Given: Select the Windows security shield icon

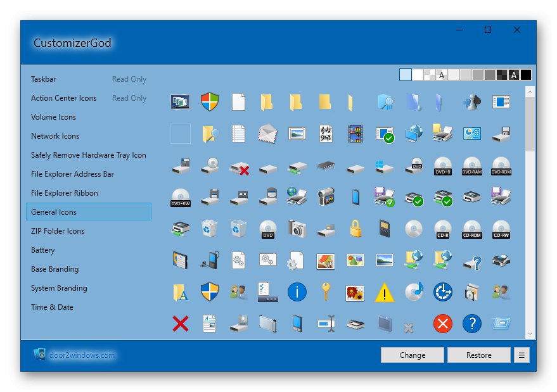Looking at the screenshot, I should click(209, 101).
